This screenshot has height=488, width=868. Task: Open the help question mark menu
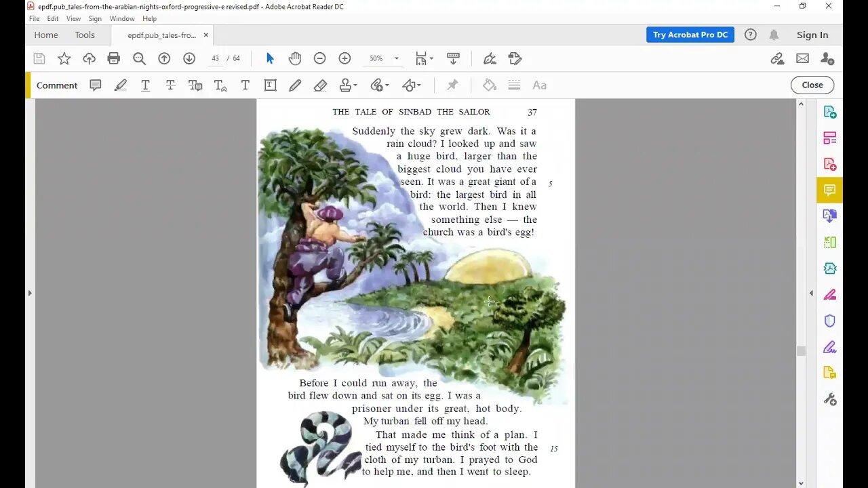coord(750,35)
